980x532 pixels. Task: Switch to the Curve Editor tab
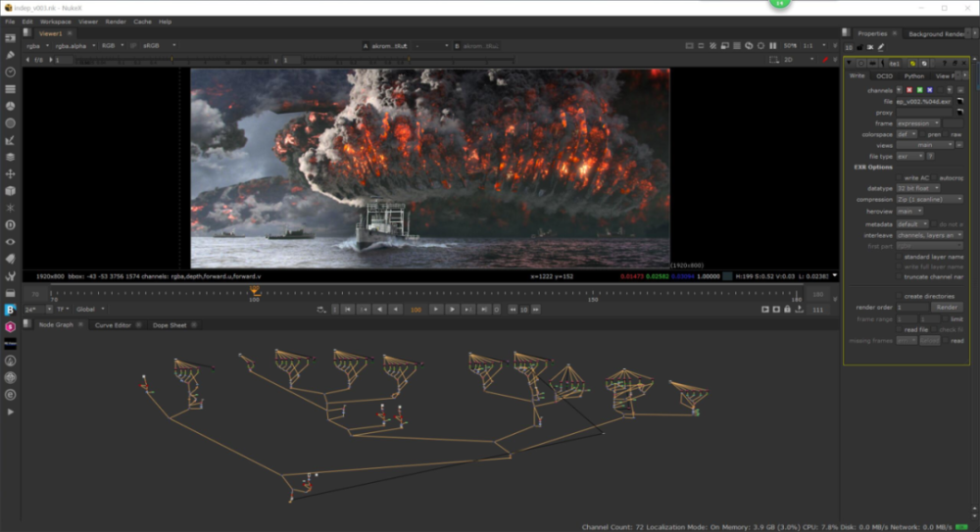112,325
